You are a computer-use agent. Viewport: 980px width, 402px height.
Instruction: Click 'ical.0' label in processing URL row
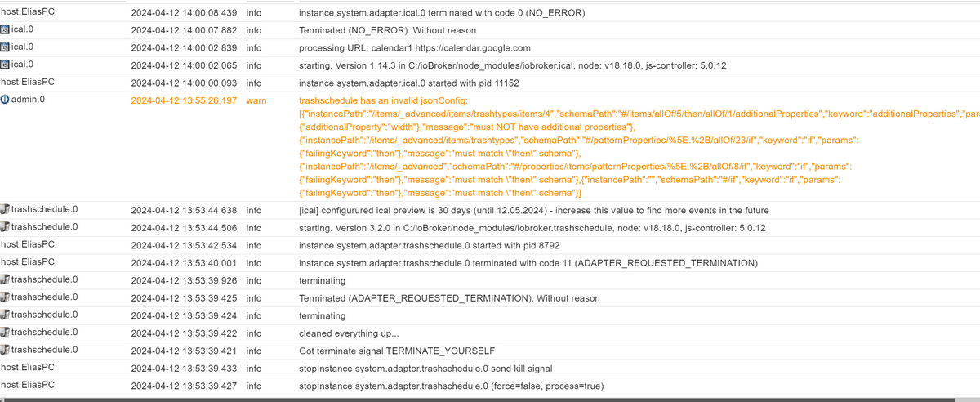tap(23, 47)
